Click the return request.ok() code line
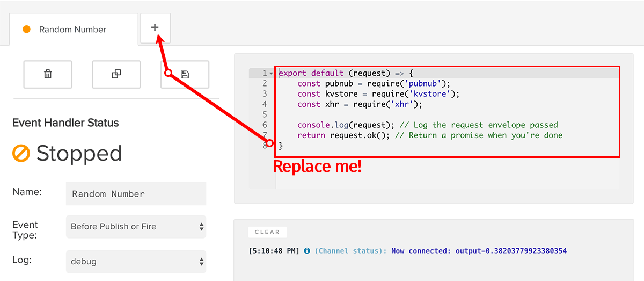The width and height of the screenshot is (644, 281). (430, 135)
